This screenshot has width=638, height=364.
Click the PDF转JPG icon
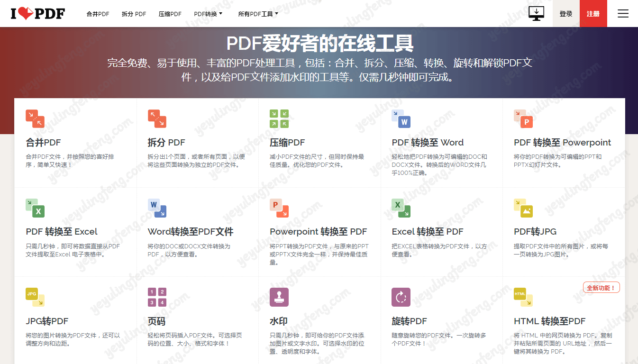click(523, 208)
